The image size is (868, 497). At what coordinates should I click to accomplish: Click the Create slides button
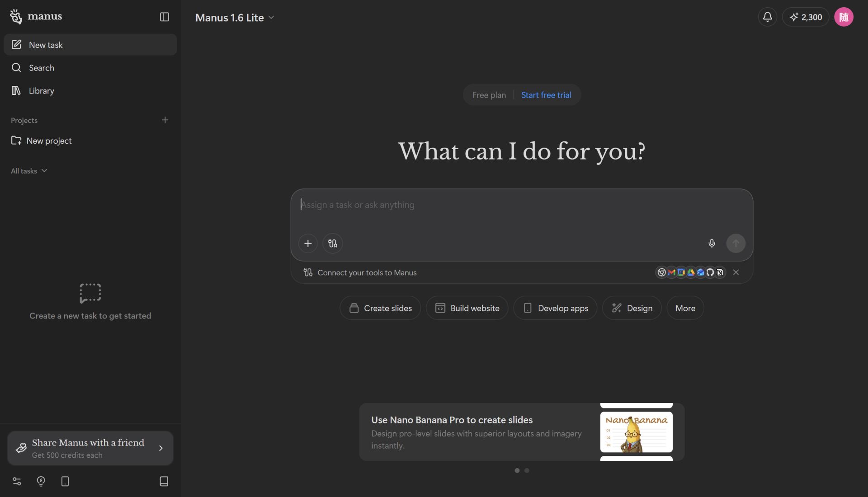coord(380,308)
